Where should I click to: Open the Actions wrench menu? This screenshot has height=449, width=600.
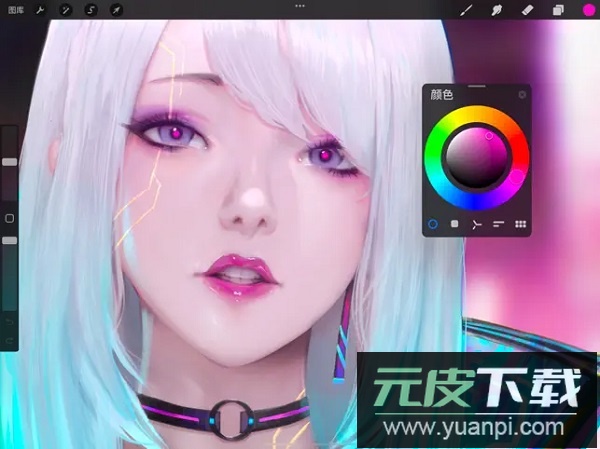tap(40, 10)
